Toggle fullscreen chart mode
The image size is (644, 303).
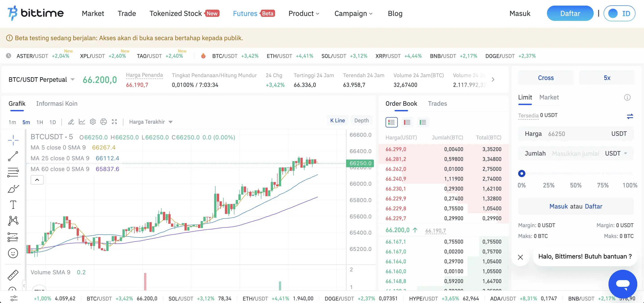pos(115,122)
